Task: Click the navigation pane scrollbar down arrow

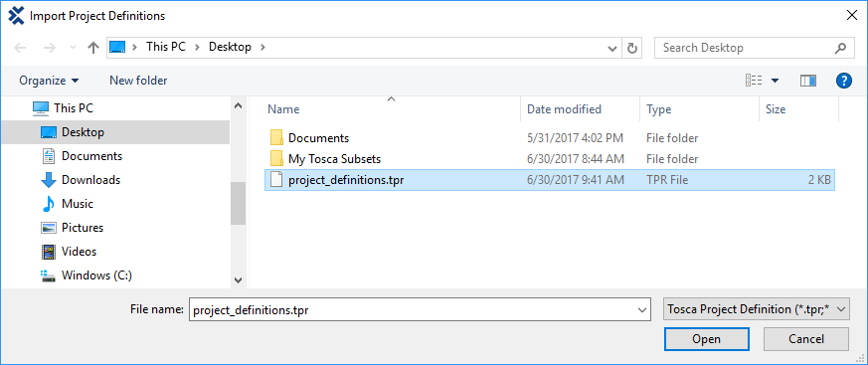Action: tap(238, 280)
